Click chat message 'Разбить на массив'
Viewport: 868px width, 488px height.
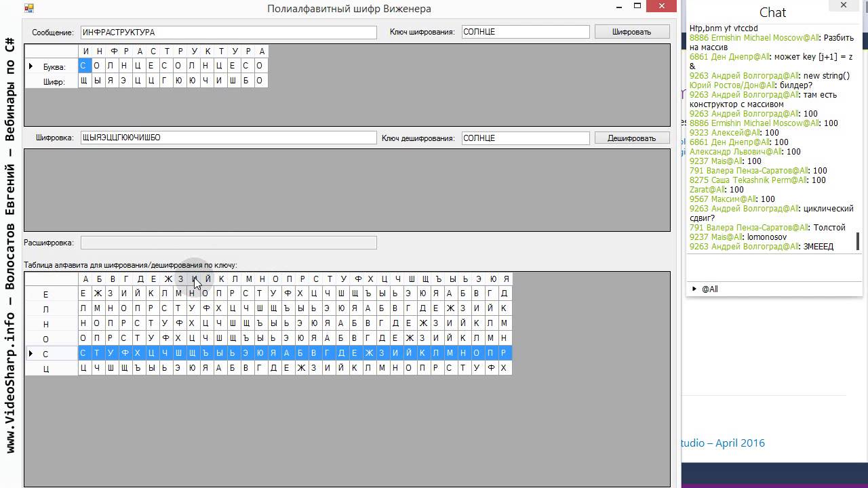coord(772,43)
